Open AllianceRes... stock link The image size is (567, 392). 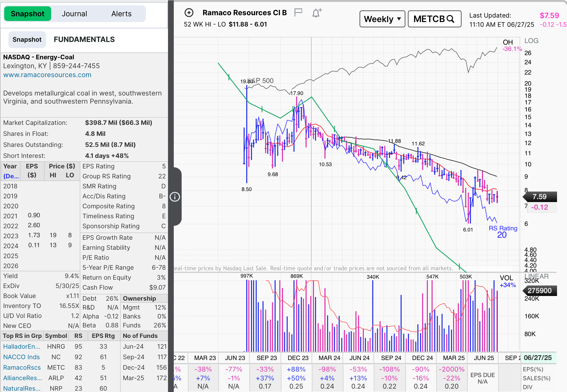(x=23, y=378)
